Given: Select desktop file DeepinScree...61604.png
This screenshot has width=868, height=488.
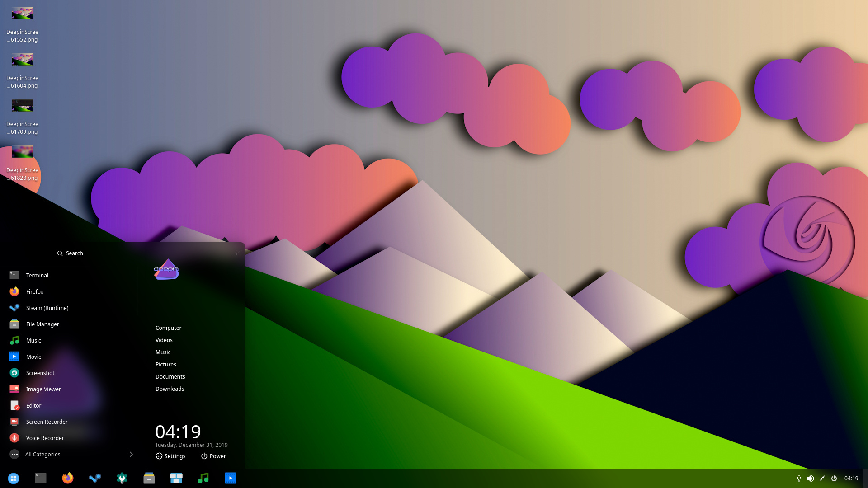Looking at the screenshot, I should point(22,71).
